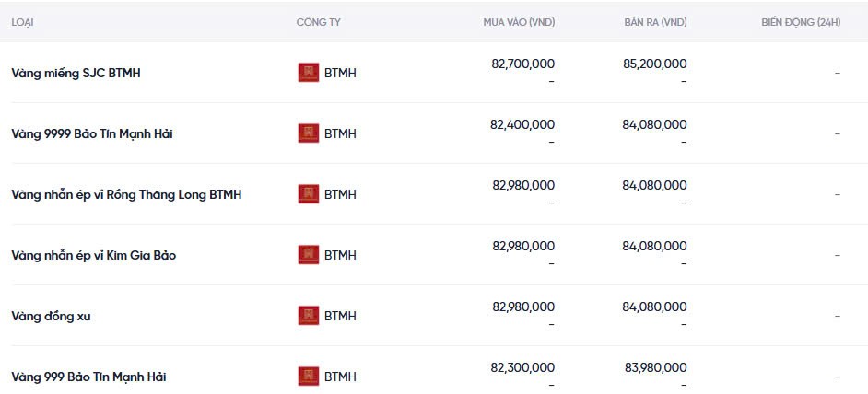Click the 83,980,000 sell price
This screenshot has height=394, width=868.
tap(655, 367)
